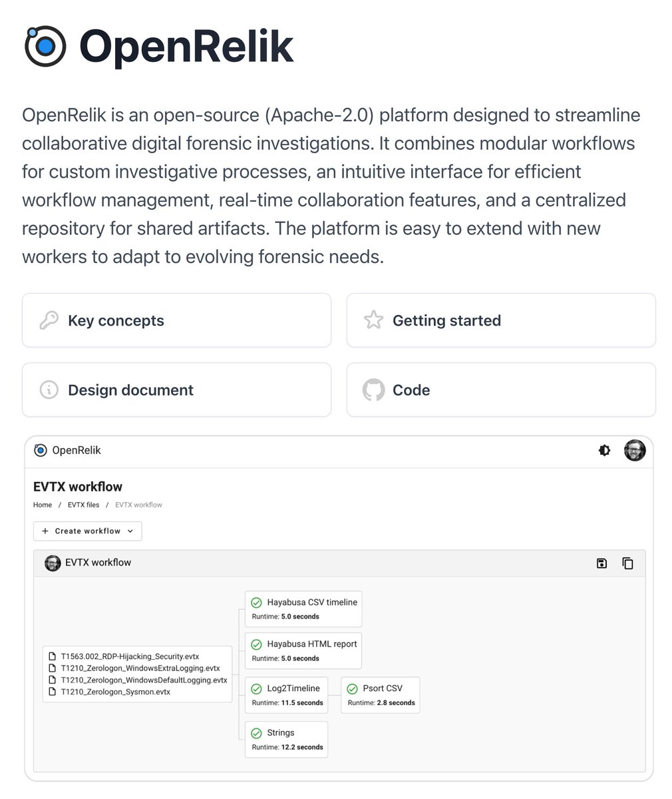Click the info icon on Design document
The image size is (672, 799).
(x=49, y=390)
